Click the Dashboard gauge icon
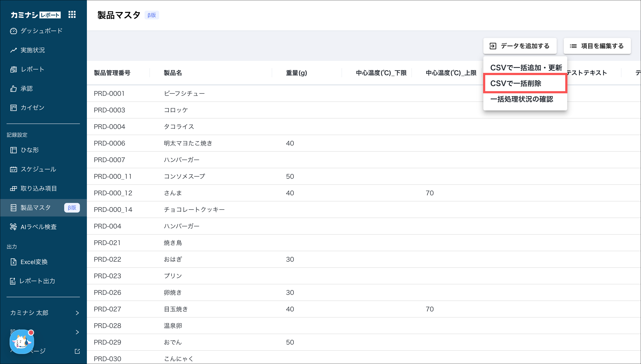The image size is (641, 364). coord(13,31)
